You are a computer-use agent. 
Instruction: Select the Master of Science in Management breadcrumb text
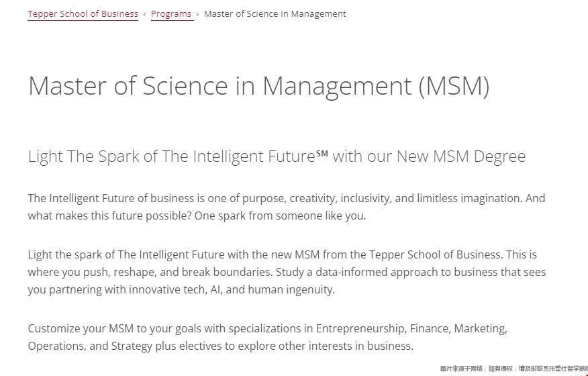coord(275,14)
